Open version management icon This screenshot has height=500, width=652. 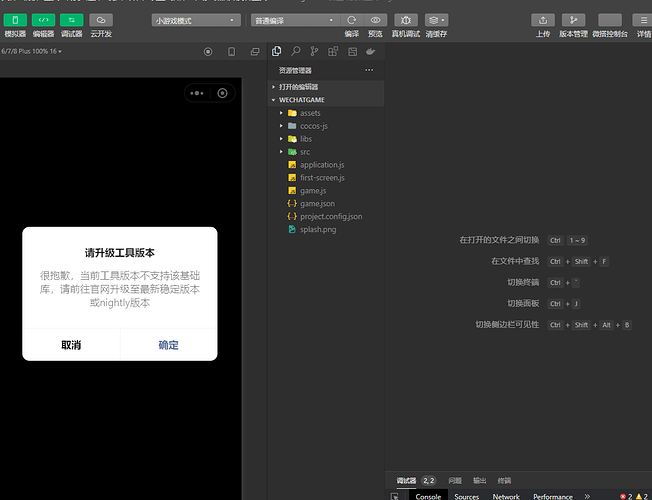click(x=573, y=20)
